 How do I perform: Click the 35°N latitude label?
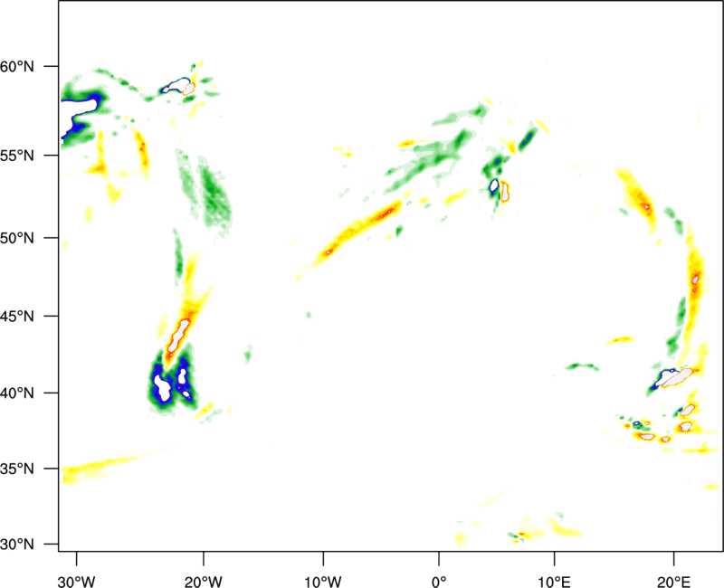coord(17,469)
